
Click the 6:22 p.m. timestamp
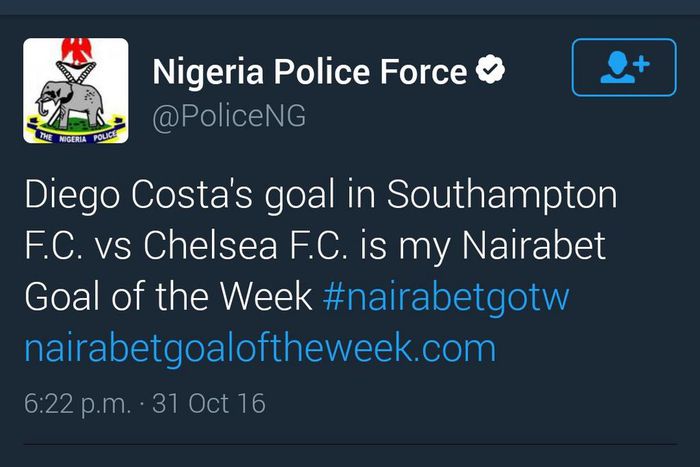pyautogui.click(x=76, y=403)
